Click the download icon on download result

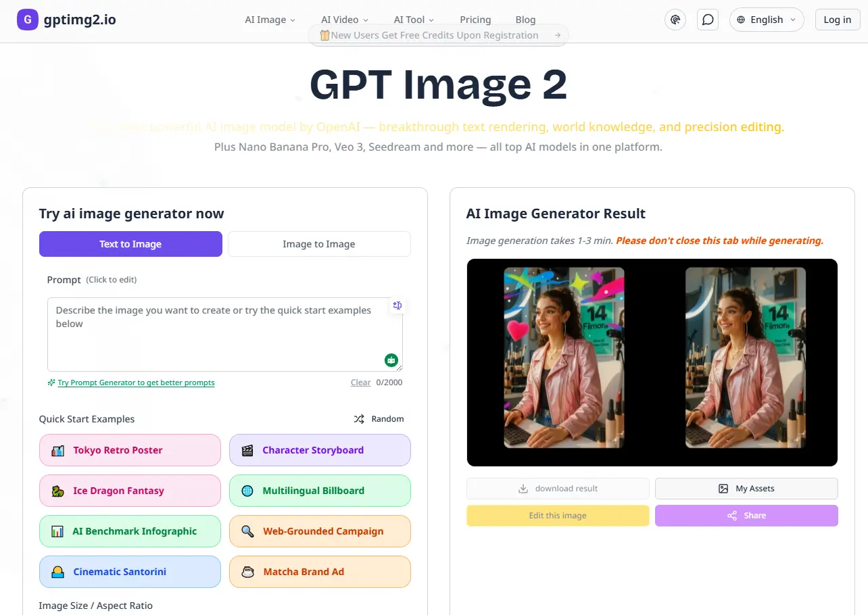(x=524, y=488)
